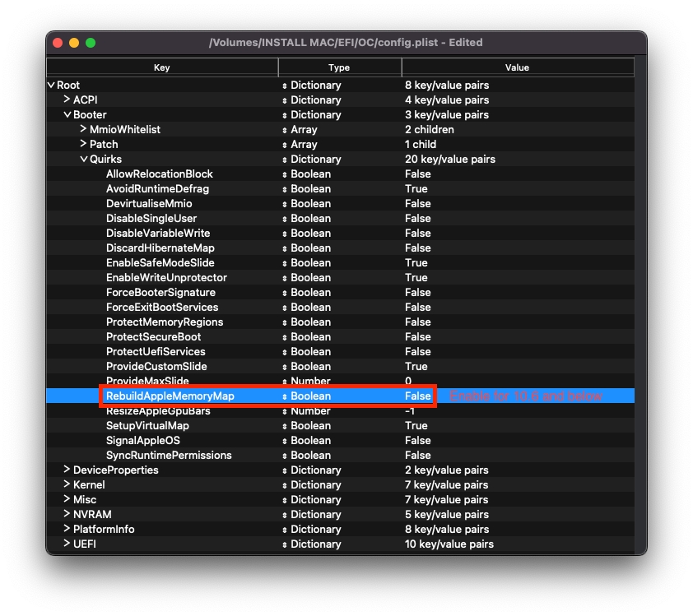The height and width of the screenshot is (616, 693).
Task: Click the Value column header
Action: (517, 67)
